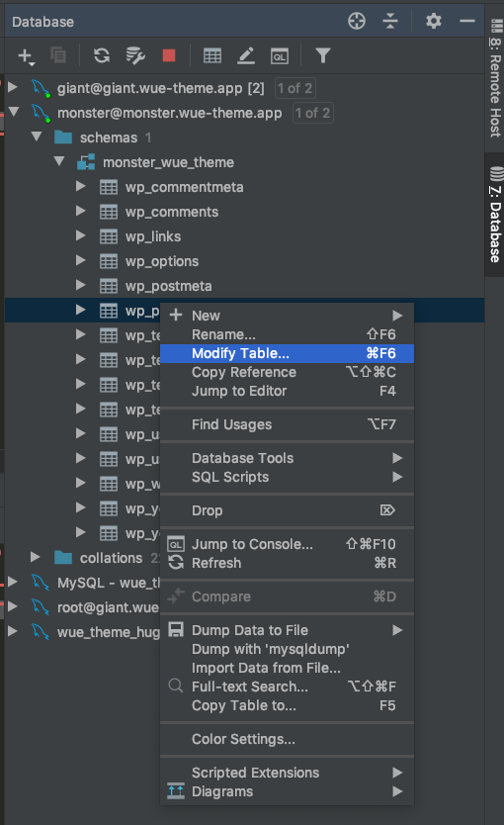Expand the root@giant.wue data source
Image resolution: width=504 pixels, height=825 pixels.
pyautogui.click(x=13, y=606)
